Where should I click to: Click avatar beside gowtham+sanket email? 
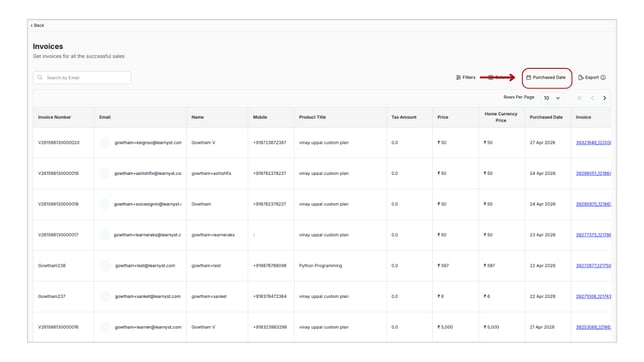tap(105, 296)
